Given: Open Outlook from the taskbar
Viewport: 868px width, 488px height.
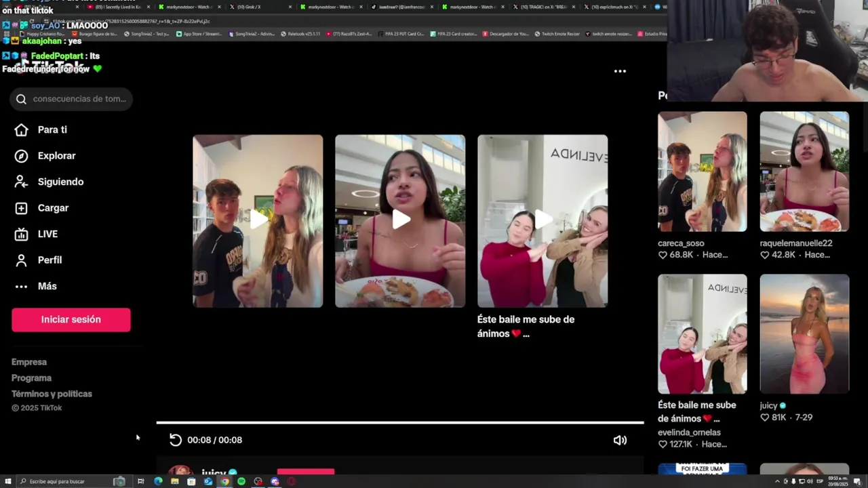Looking at the screenshot, I should click(208, 481).
